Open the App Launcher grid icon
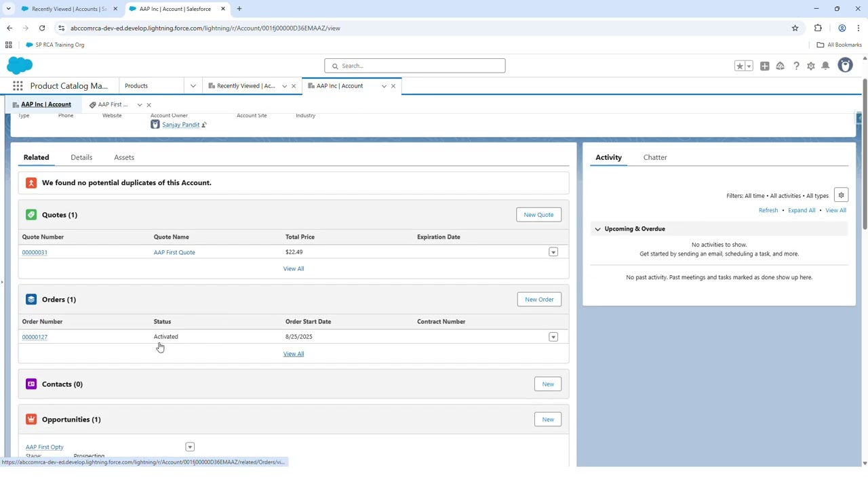This screenshot has width=868, height=488. [18, 86]
